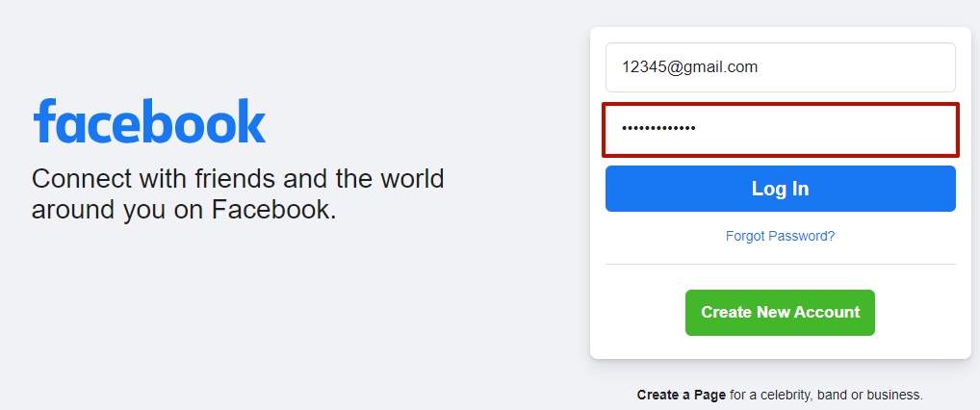This screenshot has height=410, width=980.
Task: Click the first letter 'f' of the facebook logo
Action: click(x=45, y=122)
